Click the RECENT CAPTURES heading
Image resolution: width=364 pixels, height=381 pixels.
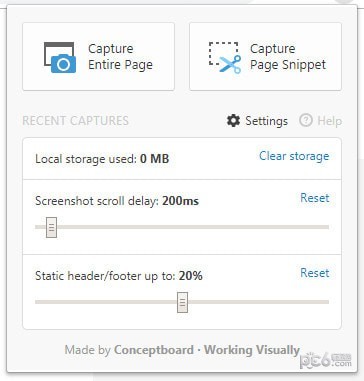click(x=75, y=121)
